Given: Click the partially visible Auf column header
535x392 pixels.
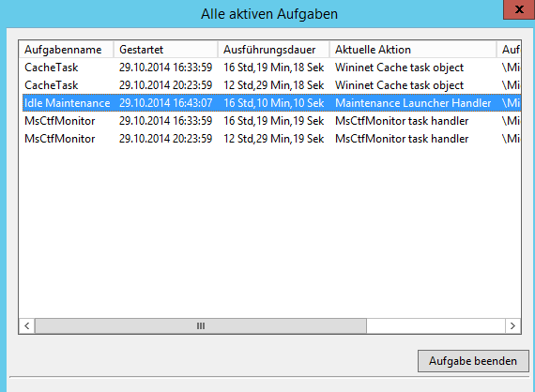Looking at the screenshot, I should pyautogui.click(x=509, y=50).
